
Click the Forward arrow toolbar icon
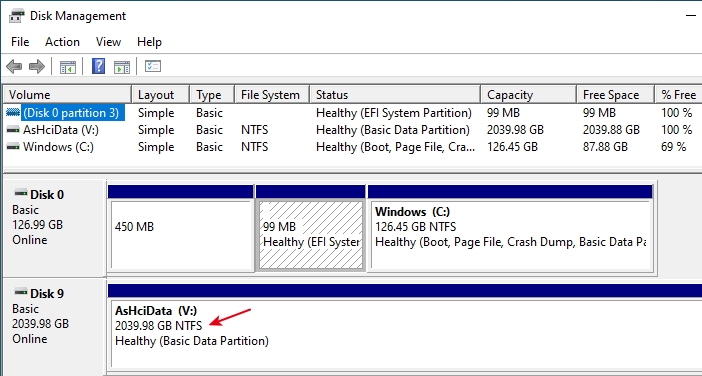[x=37, y=67]
